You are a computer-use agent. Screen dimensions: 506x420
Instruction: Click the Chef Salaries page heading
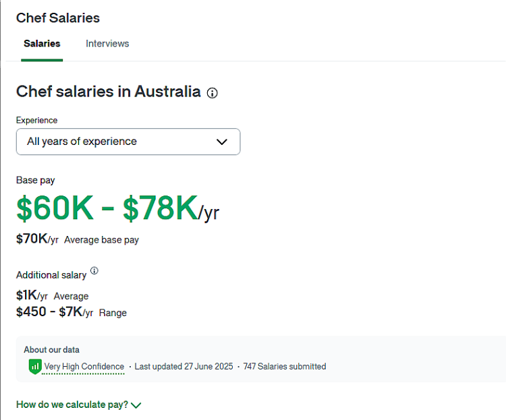point(58,18)
